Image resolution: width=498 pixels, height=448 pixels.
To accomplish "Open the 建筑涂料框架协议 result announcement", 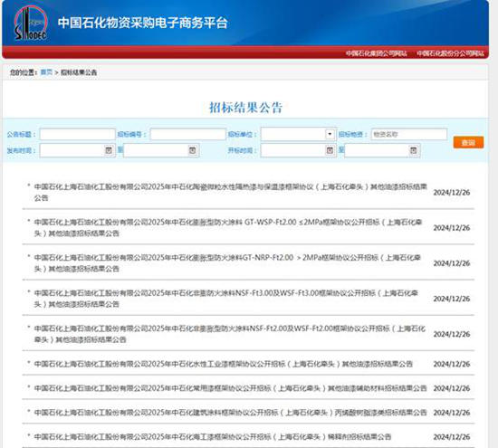I will point(230,413).
